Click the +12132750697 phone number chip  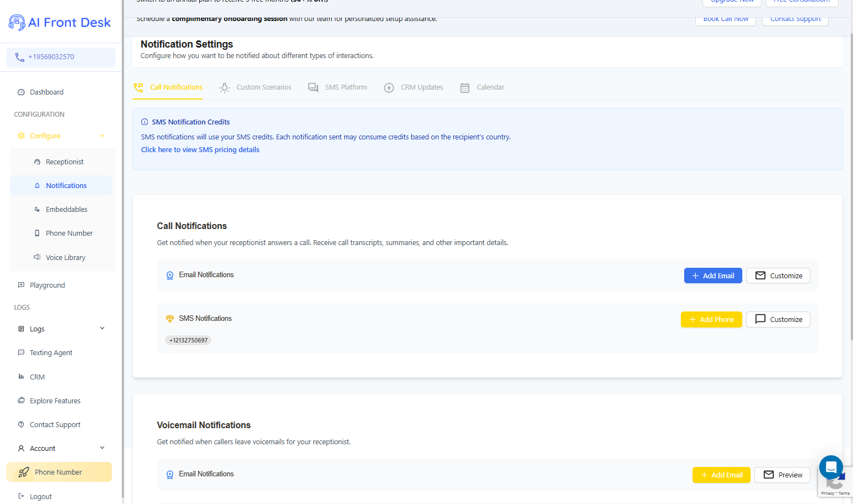point(188,340)
